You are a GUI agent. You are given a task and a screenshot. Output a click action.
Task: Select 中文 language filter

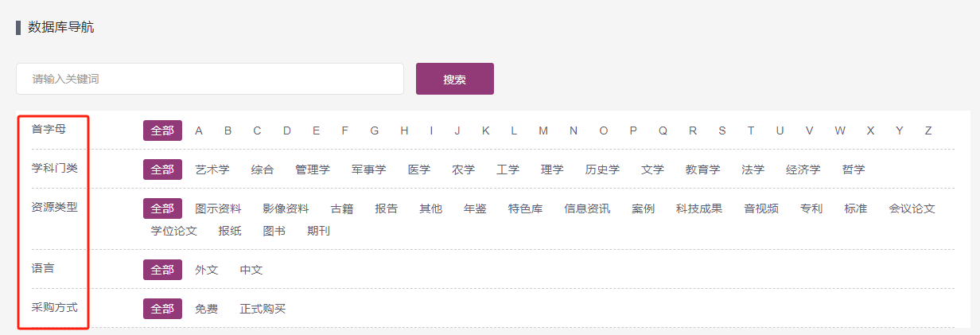coord(251,270)
